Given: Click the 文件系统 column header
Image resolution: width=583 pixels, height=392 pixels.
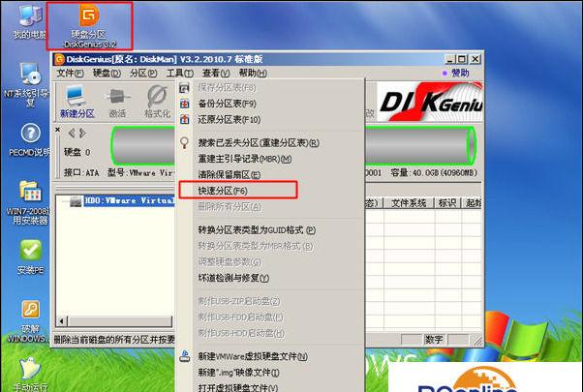Looking at the screenshot, I should pyautogui.click(x=409, y=203).
